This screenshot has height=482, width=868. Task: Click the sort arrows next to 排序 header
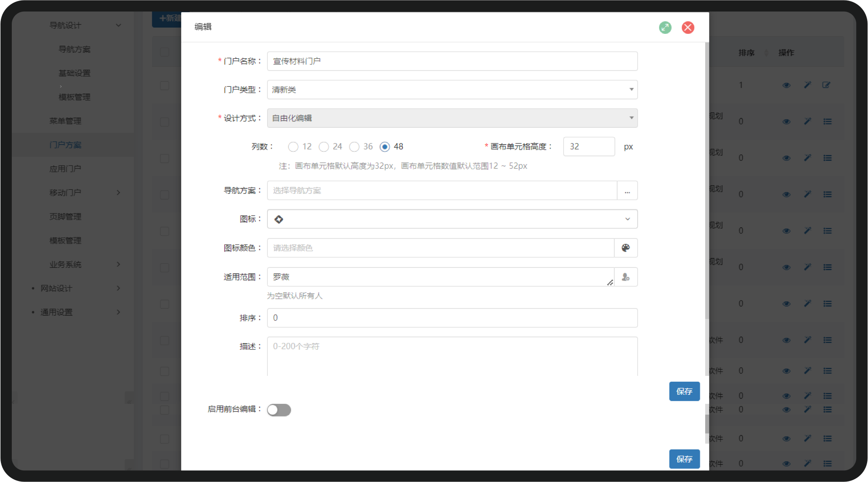point(766,53)
